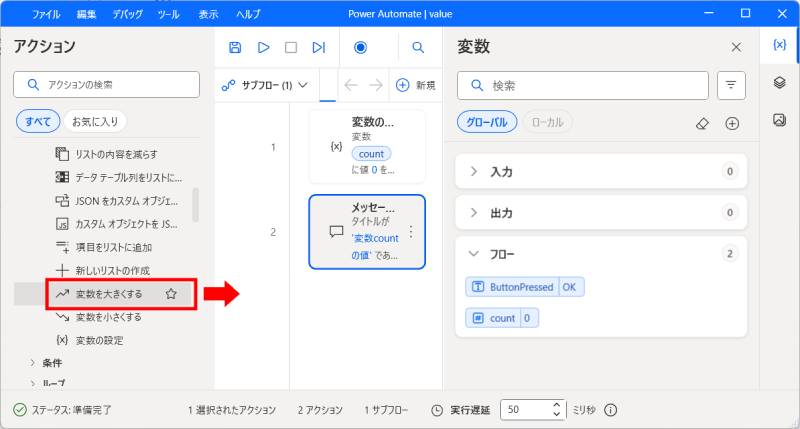Viewport: 800px width, 429px height.
Task: Select データ テーブル列をリストに action
Action: pyautogui.click(x=118, y=178)
